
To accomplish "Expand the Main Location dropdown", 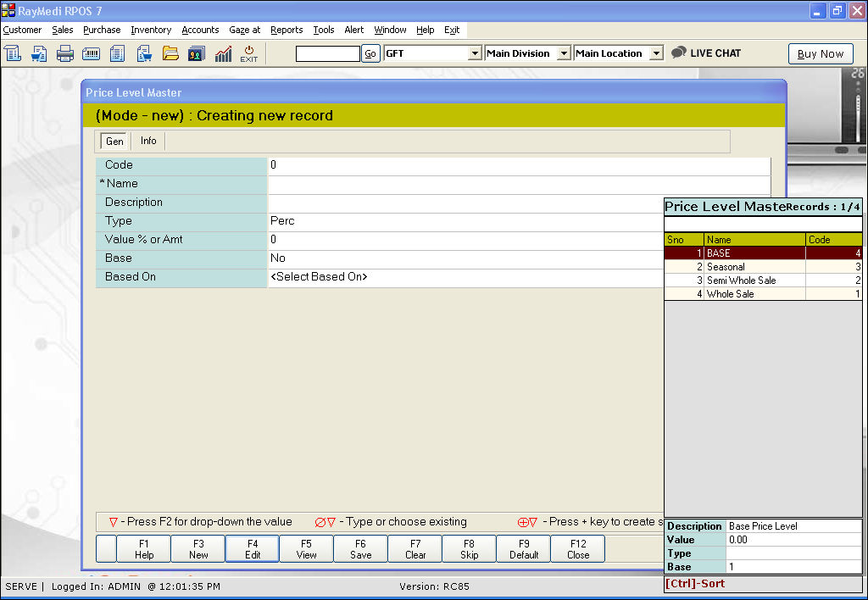I will click(x=655, y=53).
